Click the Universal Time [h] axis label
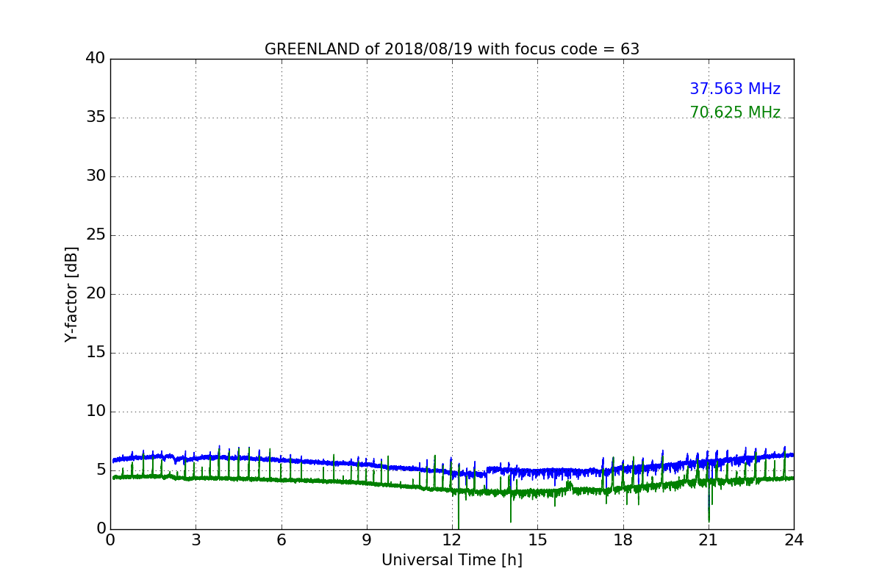 click(452, 560)
